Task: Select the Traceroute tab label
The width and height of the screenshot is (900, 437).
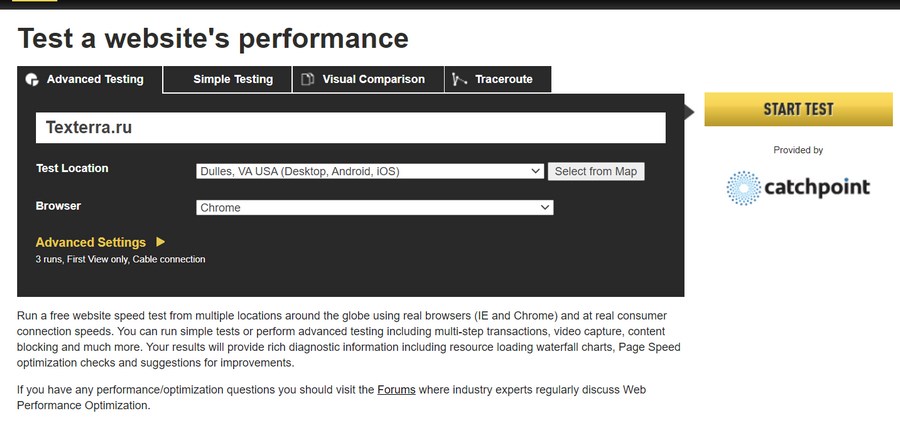Action: pyautogui.click(x=504, y=79)
